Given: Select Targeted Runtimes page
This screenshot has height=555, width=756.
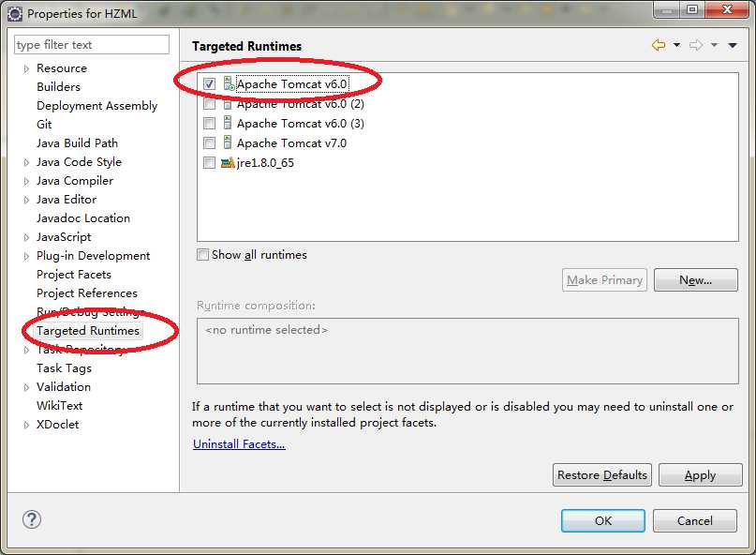Looking at the screenshot, I should point(88,331).
